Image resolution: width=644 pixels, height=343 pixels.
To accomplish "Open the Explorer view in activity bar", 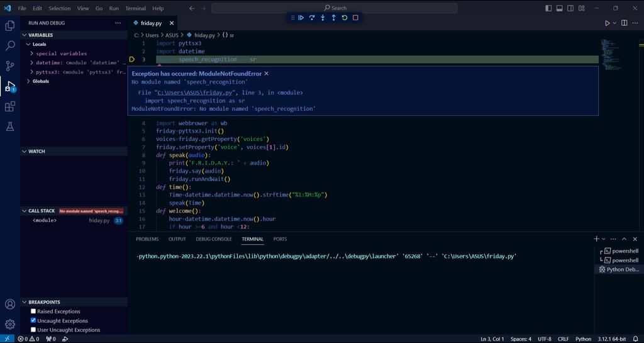I will 10,26.
